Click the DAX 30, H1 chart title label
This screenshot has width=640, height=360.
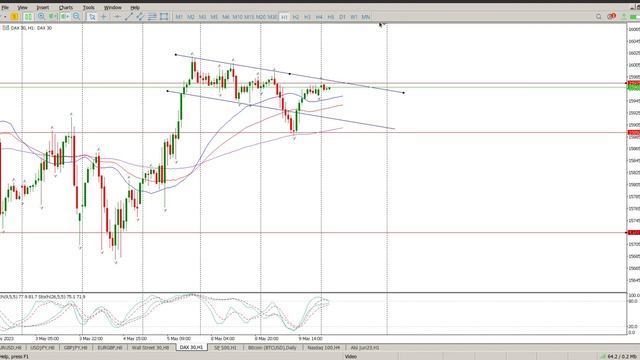pyautogui.click(x=31, y=28)
